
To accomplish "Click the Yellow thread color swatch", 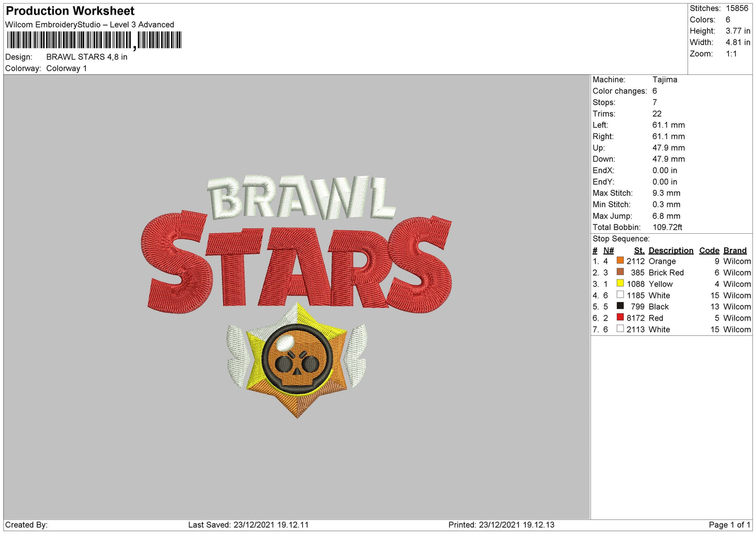I will (620, 283).
